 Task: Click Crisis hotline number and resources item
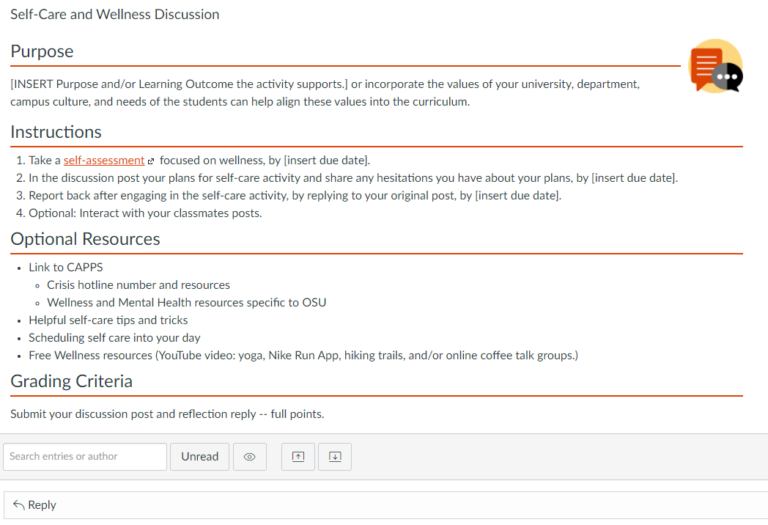coord(138,285)
